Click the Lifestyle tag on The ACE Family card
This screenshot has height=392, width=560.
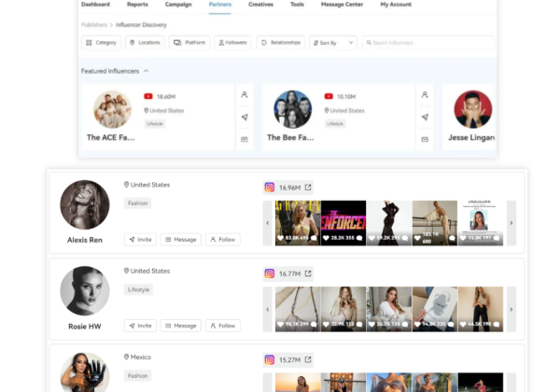(x=155, y=123)
